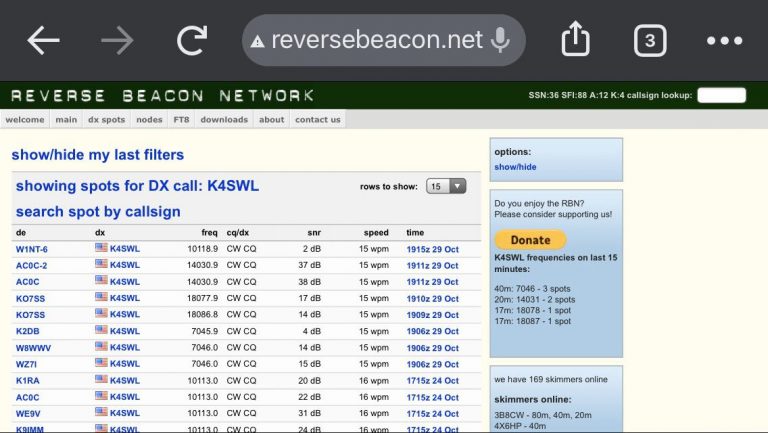The width and height of the screenshot is (768, 433).
Task: Tap the browser forward arrow
Action: [x=118, y=40]
